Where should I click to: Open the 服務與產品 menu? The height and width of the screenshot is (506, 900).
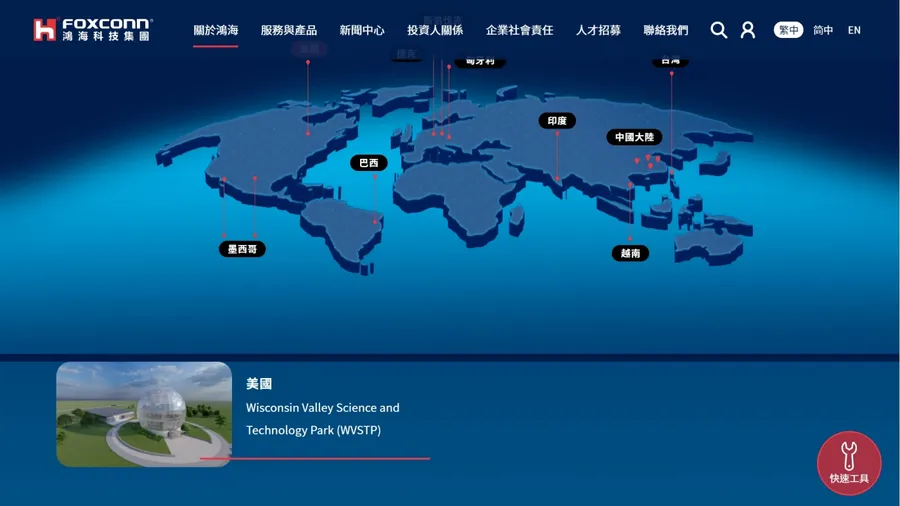289,30
